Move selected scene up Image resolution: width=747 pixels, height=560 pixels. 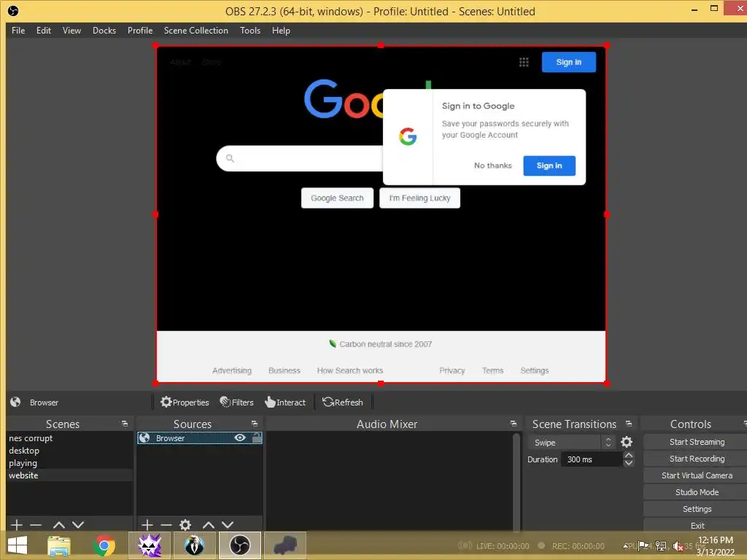click(58, 525)
